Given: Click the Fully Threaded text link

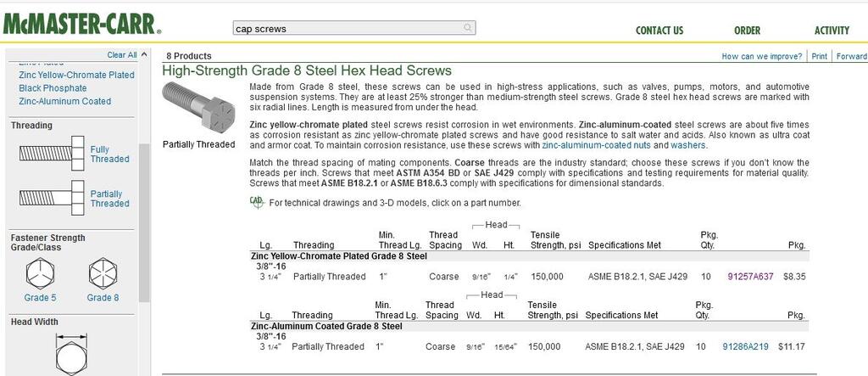Looking at the screenshot, I should [109, 154].
